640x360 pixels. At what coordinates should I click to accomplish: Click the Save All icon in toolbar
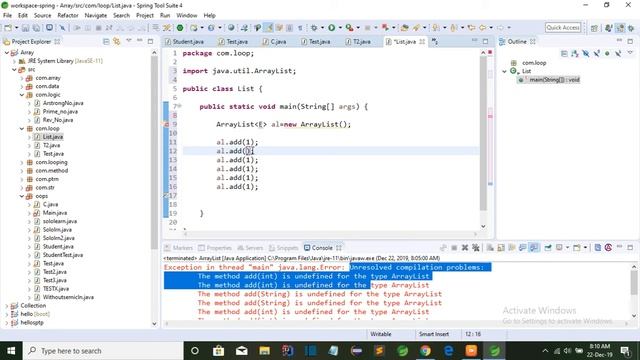point(36,28)
